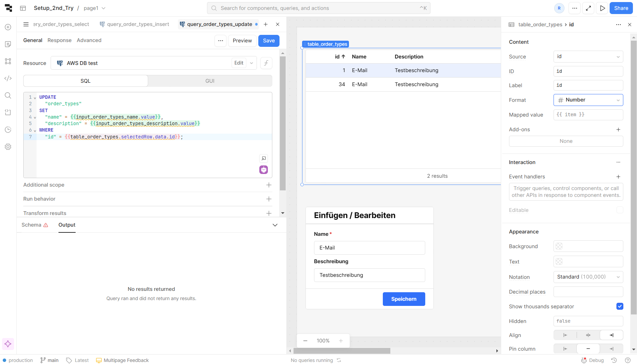Image resolution: width=637 pixels, height=364 pixels.
Task: Switch query editor to GUI mode
Action: (x=210, y=81)
